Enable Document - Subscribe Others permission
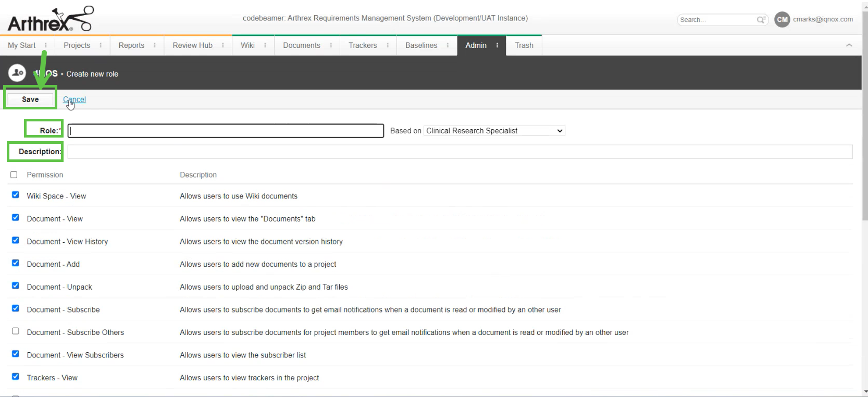Image resolution: width=868 pixels, height=397 pixels. click(x=16, y=331)
